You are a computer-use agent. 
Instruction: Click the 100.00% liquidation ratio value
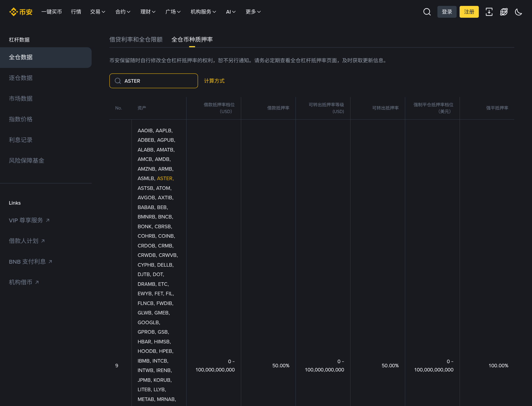pyautogui.click(x=498, y=366)
